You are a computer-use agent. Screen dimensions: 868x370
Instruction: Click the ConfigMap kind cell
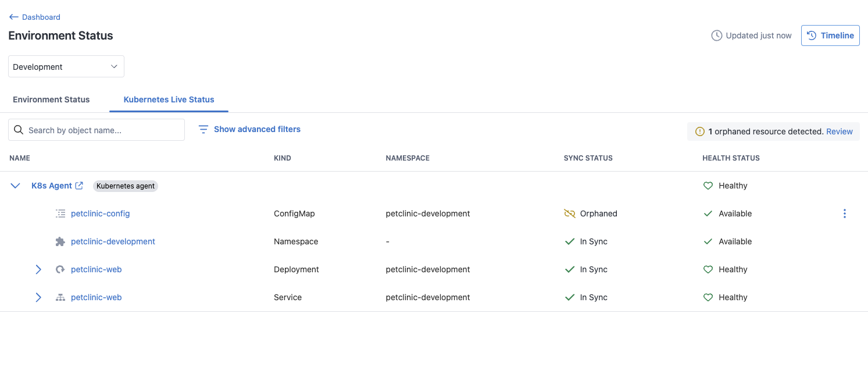[294, 214]
